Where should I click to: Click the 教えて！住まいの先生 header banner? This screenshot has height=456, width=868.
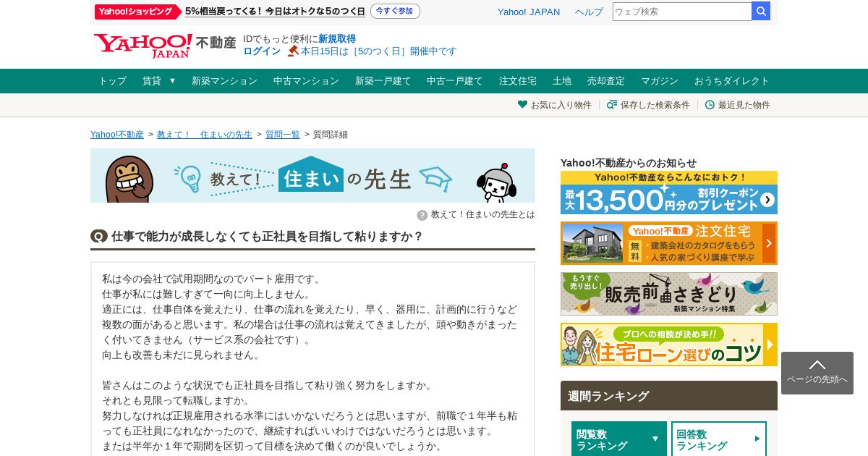312,176
